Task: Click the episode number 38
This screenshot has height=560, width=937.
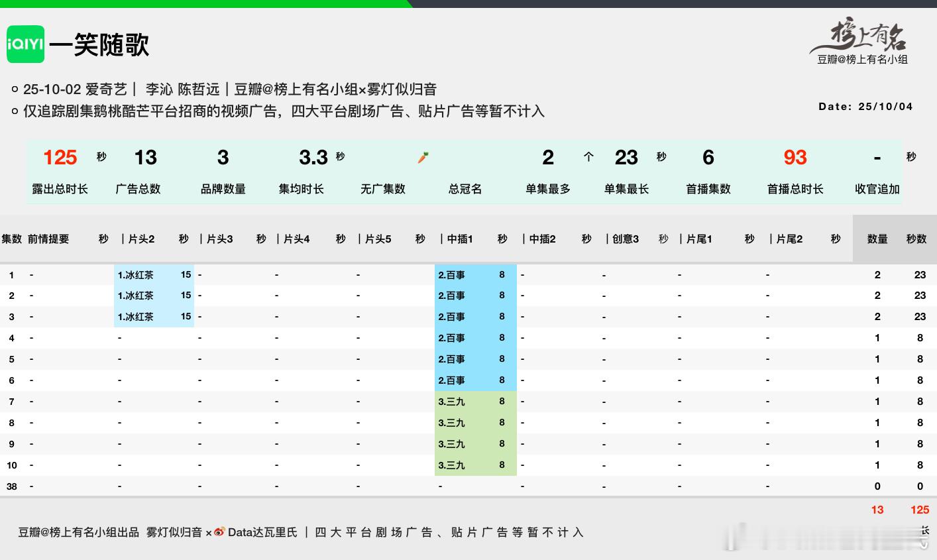Action: (12, 486)
